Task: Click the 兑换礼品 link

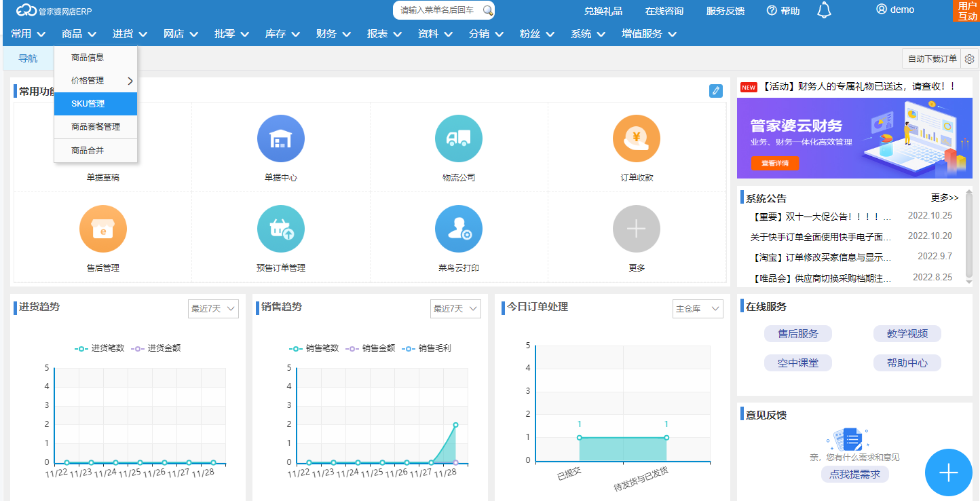Action: point(603,11)
